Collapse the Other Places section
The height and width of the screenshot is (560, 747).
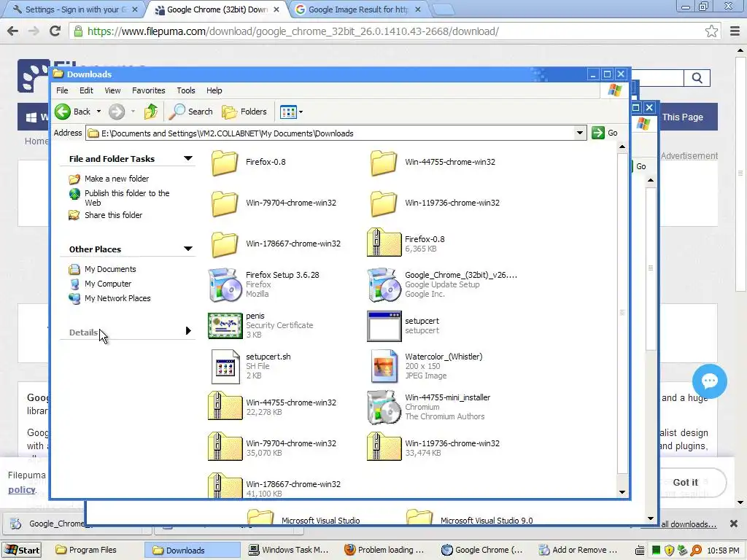188,249
